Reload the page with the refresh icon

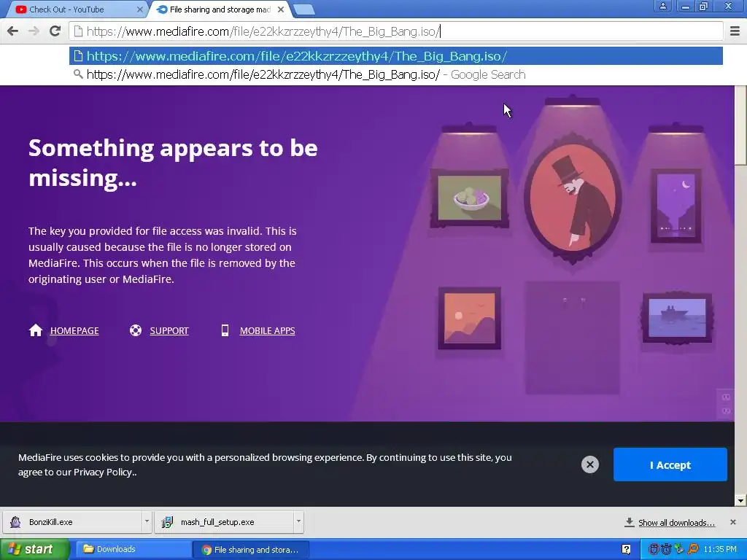55,31
